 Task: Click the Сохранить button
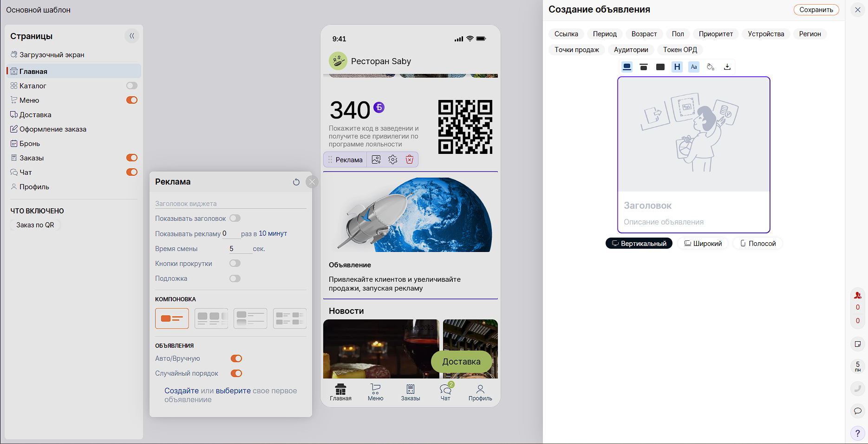(x=816, y=10)
